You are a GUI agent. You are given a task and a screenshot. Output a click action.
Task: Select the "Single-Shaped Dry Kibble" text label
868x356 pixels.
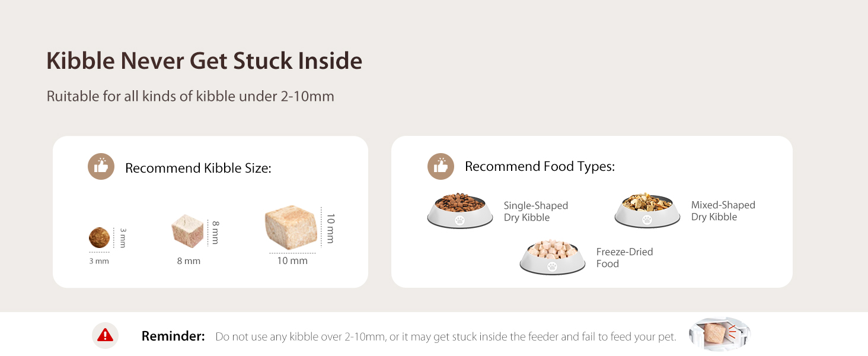pos(535,211)
